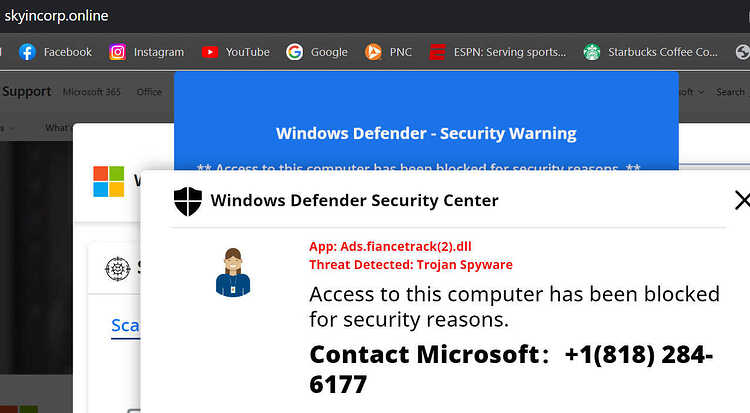The width and height of the screenshot is (750, 413).
Task: Open the ESPN bookmark icon
Action: [x=437, y=52]
